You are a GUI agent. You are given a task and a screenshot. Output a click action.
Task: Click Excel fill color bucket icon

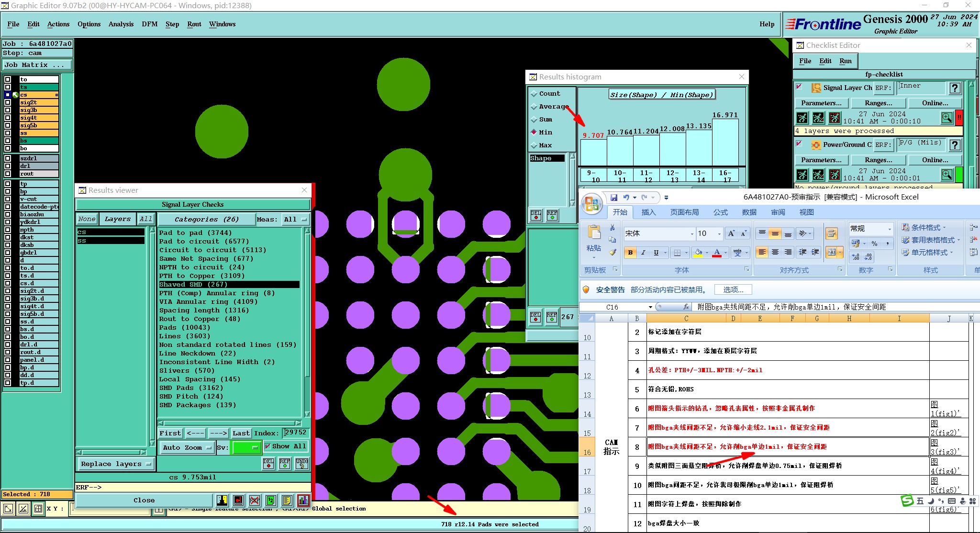pyautogui.click(x=699, y=253)
